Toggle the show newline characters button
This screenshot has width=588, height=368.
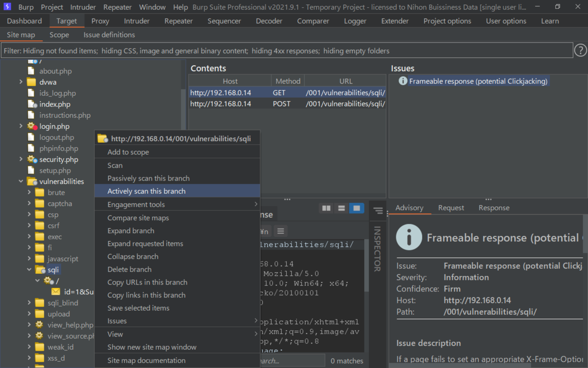[265, 231]
